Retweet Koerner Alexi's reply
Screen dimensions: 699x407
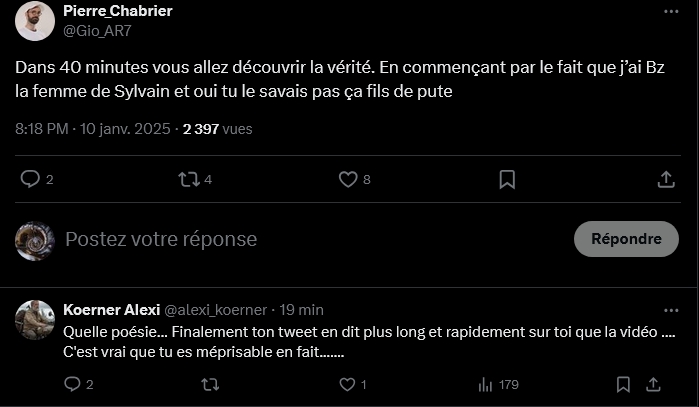[x=210, y=384]
